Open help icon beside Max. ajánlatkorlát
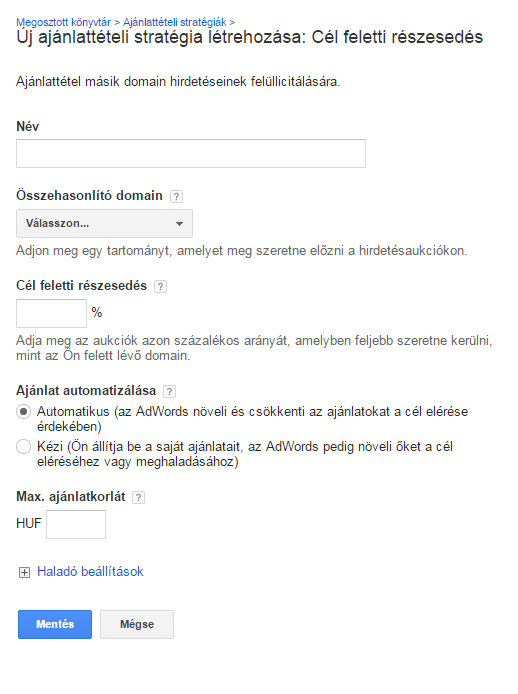Screen dimensions: 518x694 point(139,497)
